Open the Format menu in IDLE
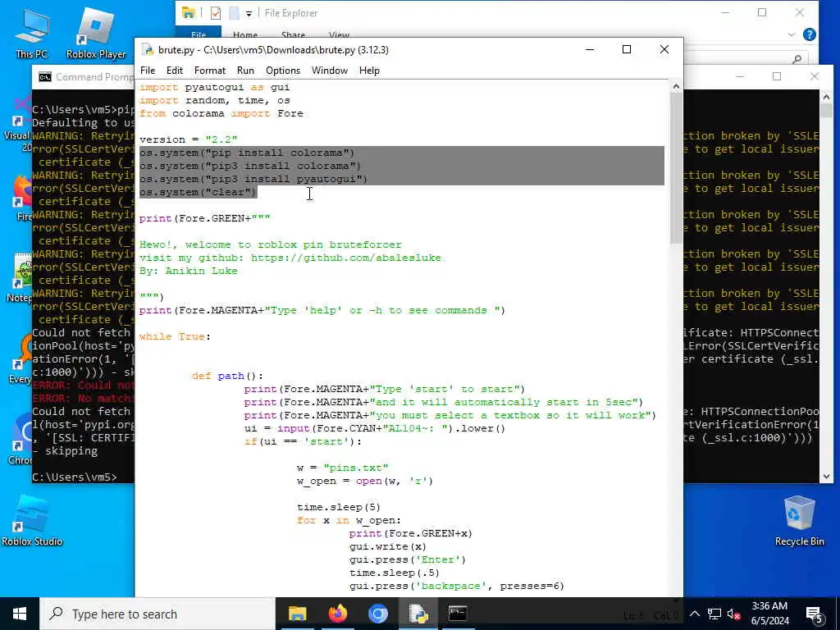Image resolution: width=840 pixels, height=630 pixels. click(x=209, y=71)
